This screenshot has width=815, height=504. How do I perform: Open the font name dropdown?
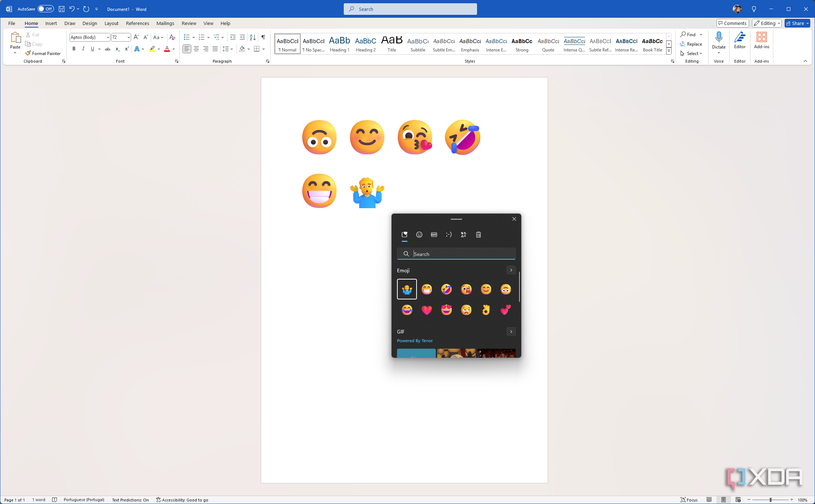[x=108, y=37]
